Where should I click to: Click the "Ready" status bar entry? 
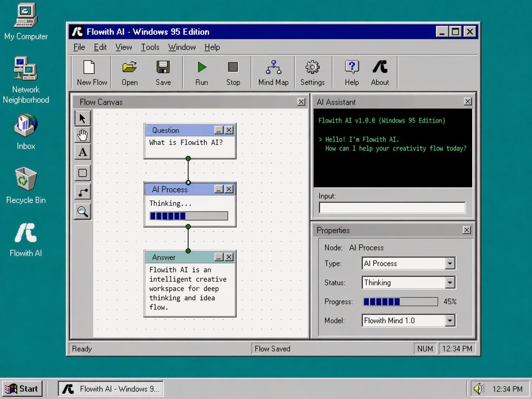[82, 348]
